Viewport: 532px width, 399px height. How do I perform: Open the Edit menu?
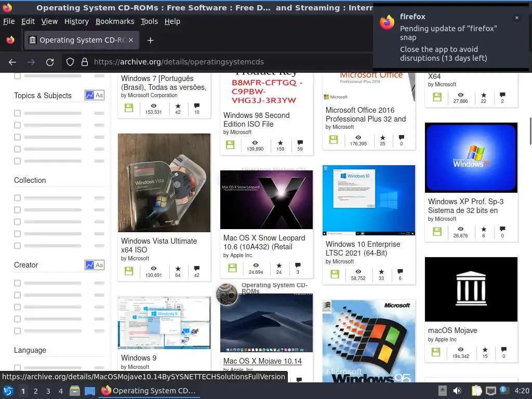pos(28,21)
